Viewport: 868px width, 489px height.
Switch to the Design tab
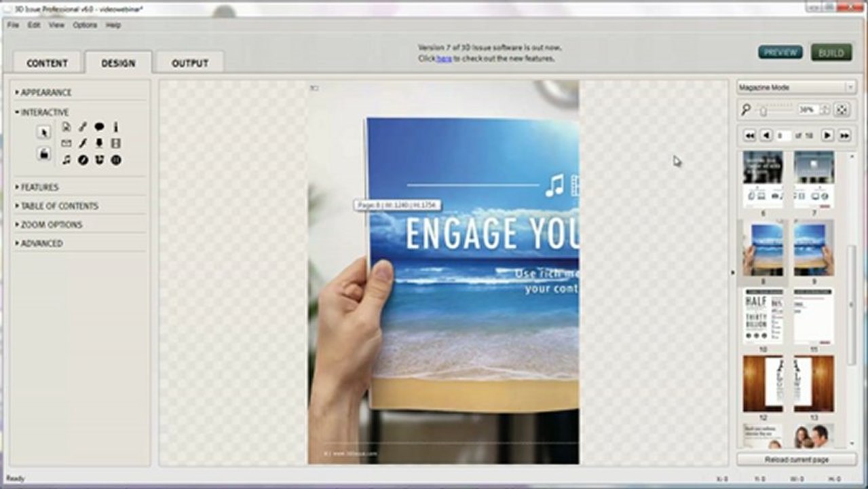click(118, 63)
